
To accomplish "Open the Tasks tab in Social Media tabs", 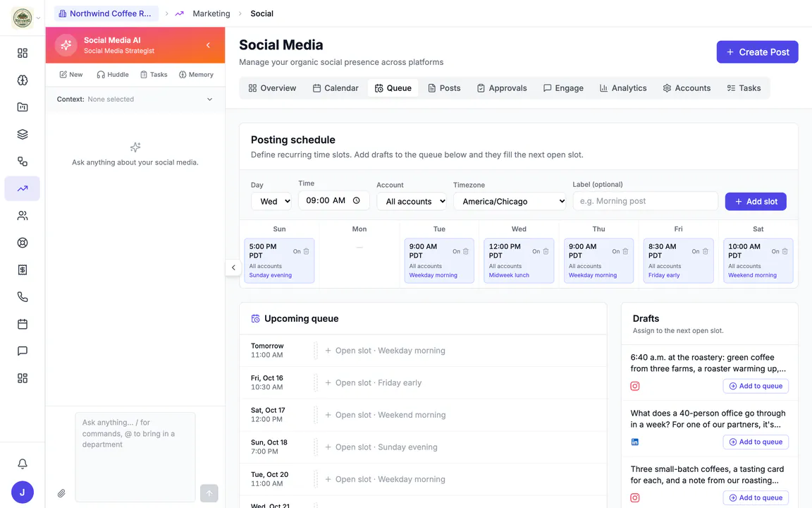I will point(744,88).
